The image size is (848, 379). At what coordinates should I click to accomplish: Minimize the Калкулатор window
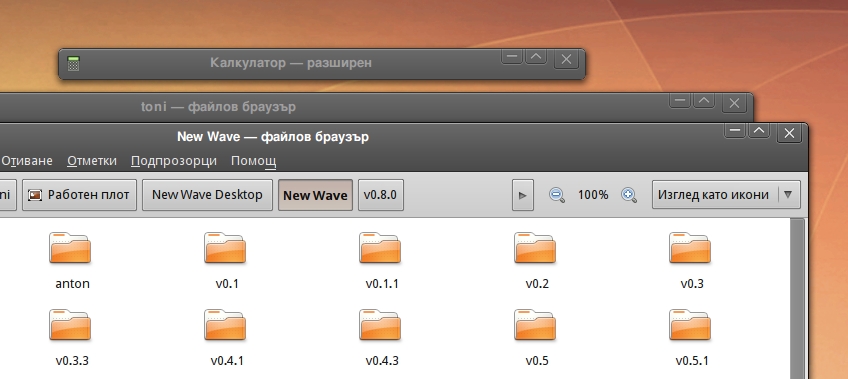(x=512, y=56)
